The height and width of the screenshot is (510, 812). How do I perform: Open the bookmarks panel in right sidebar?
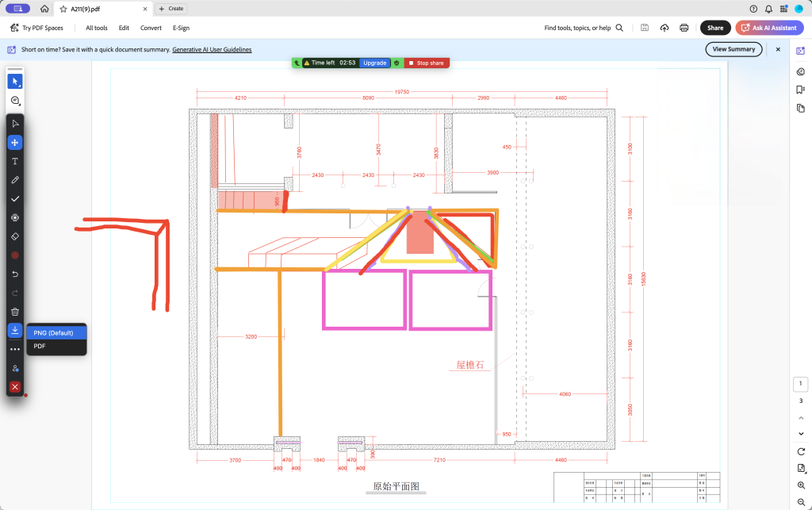coord(801,90)
